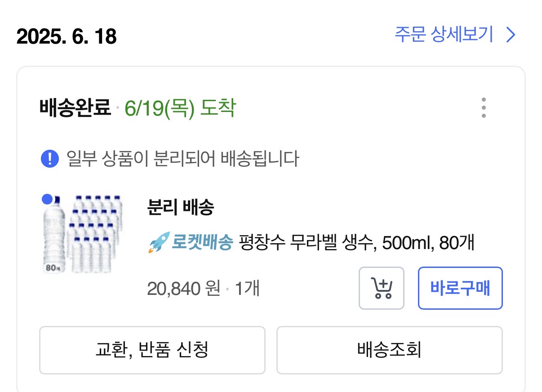The image size is (542, 392).
Task: Click the 분리 배송 heading
Action: (180, 208)
